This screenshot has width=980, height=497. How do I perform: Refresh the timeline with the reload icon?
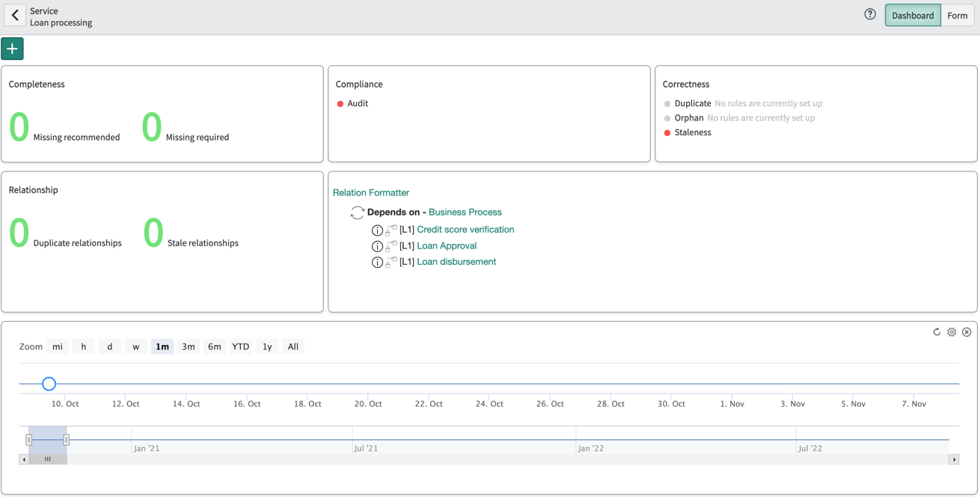pyautogui.click(x=937, y=332)
